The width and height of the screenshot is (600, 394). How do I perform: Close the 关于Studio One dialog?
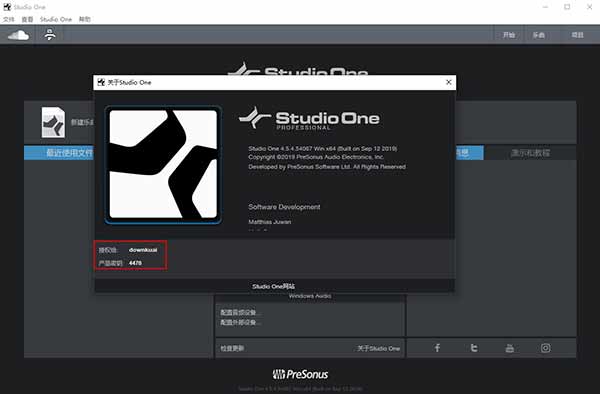pyautogui.click(x=448, y=82)
